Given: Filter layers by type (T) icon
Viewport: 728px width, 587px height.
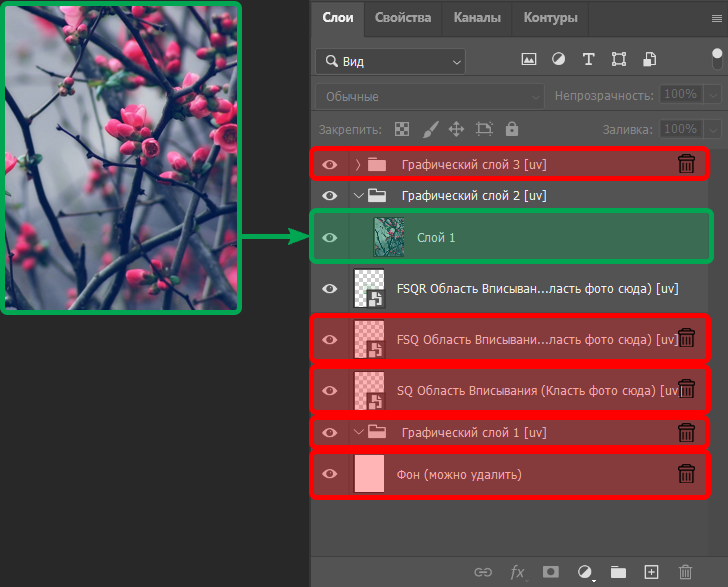Looking at the screenshot, I should coord(588,60).
